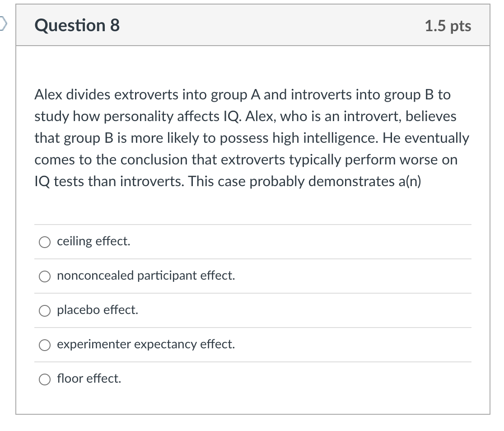504x431 pixels.
Task: Mark the placebo effect radio button
Action: tap(45, 311)
